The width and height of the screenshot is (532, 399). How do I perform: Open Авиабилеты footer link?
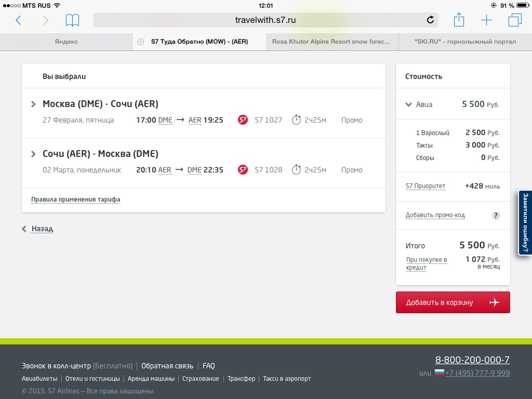39,379
